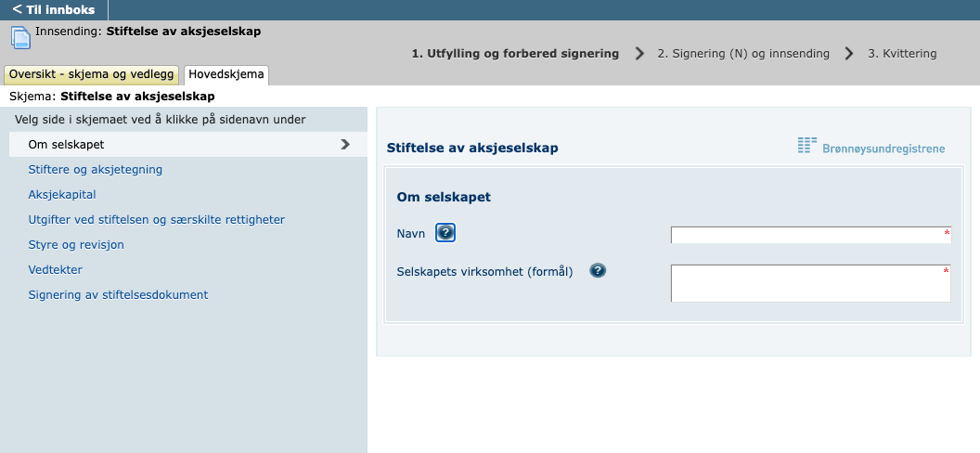980x453 pixels.
Task: Open the Vedtekter page
Action: tap(56, 270)
